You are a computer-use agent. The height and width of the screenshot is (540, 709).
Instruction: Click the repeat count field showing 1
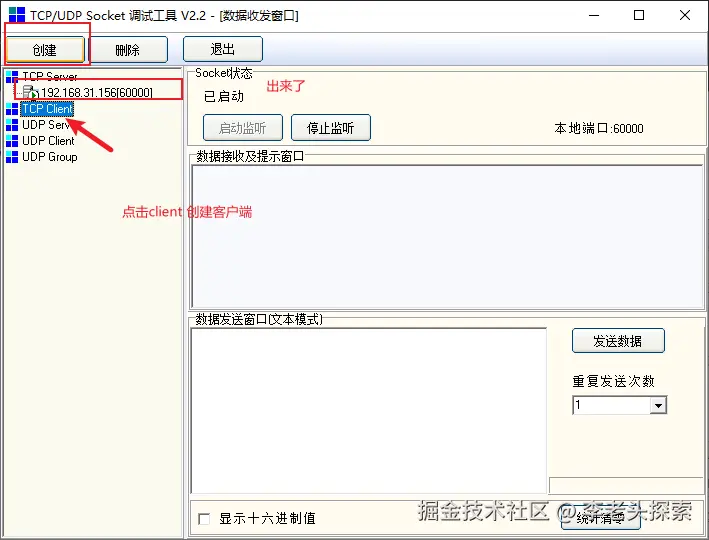pos(611,405)
